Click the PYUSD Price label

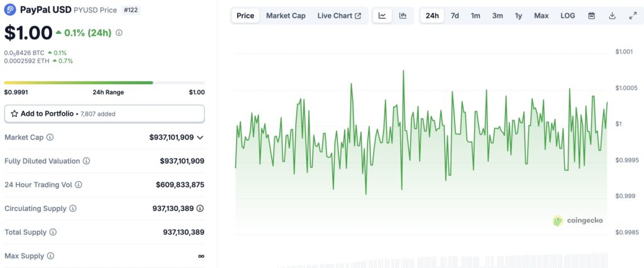coord(95,10)
